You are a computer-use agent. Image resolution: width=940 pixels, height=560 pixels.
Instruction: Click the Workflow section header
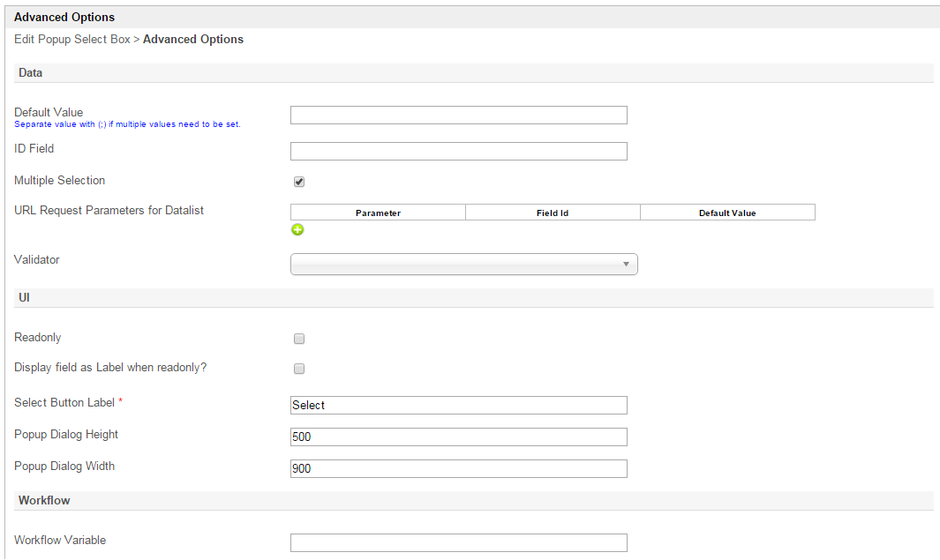coord(44,500)
